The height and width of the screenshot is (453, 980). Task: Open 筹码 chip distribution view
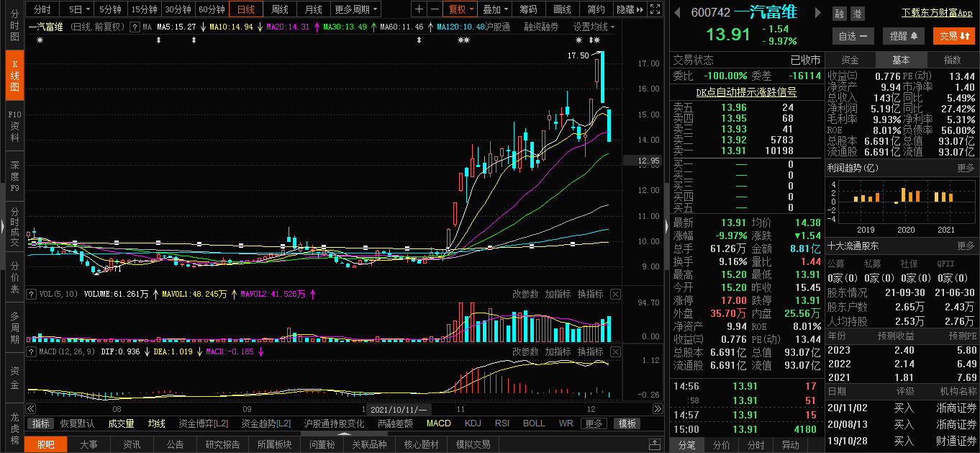[528, 9]
